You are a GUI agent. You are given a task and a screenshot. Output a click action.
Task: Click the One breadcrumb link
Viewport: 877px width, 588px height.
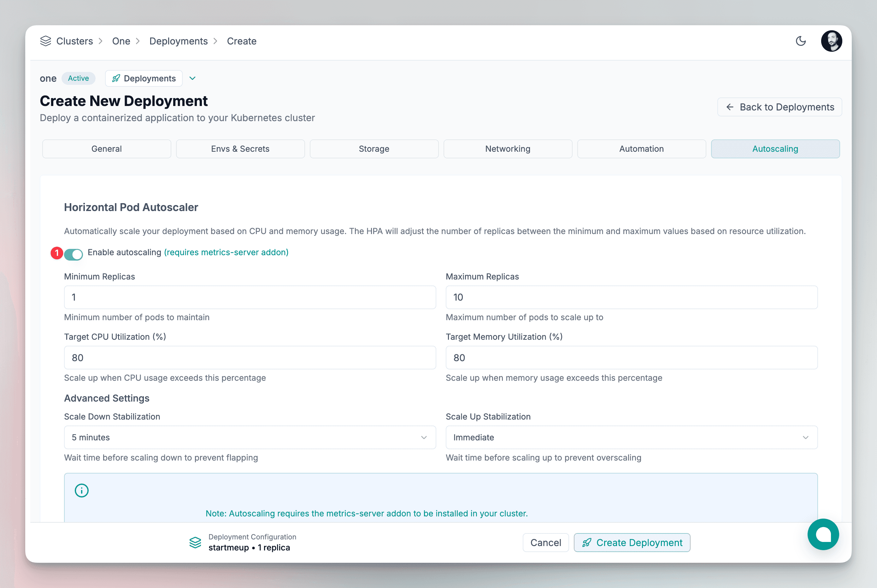(121, 41)
